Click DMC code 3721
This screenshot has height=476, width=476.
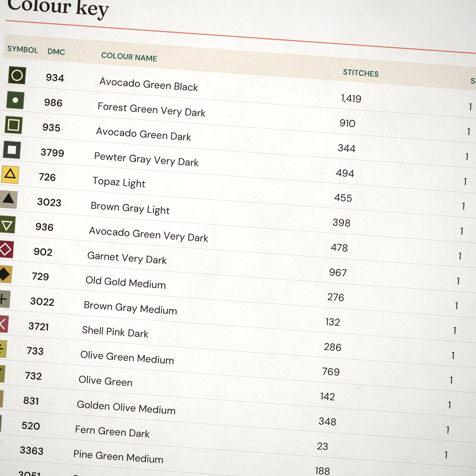pos(39,326)
